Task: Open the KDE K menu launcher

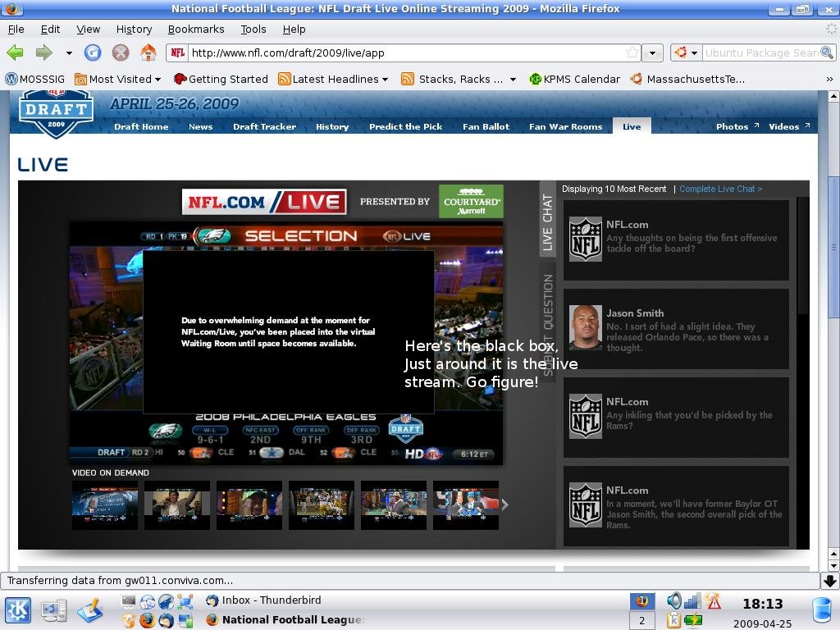Action: pyautogui.click(x=18, y=610)
